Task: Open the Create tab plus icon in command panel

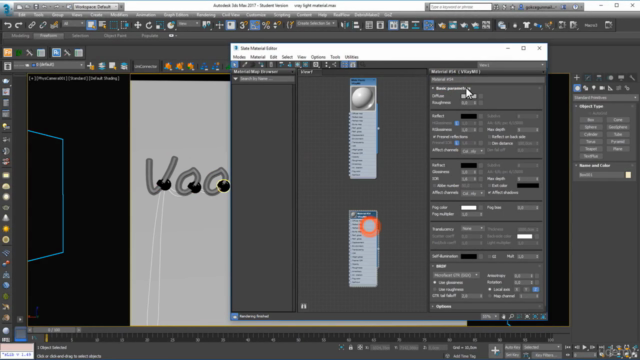Action: 577,78
